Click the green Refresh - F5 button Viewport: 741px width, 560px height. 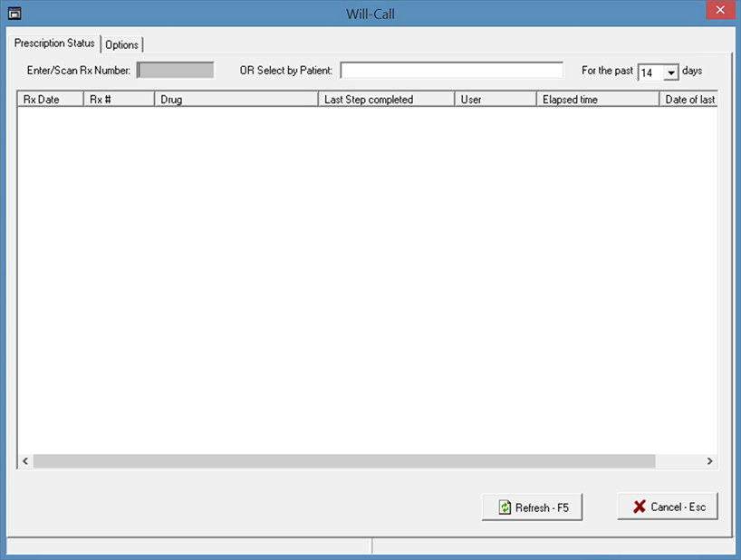[x=532, y=507]
